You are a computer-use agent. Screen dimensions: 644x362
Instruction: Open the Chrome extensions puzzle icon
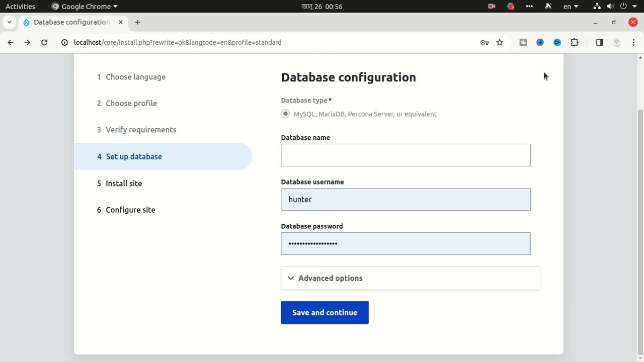click(574, 43)
